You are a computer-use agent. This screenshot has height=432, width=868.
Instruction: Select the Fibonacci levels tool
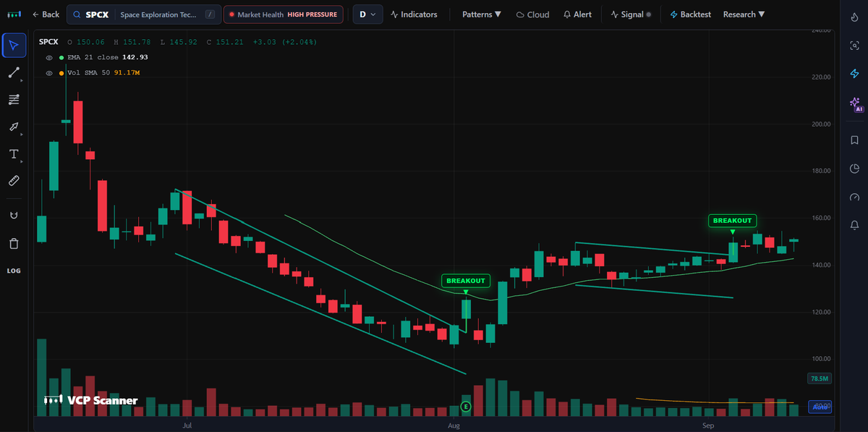14,99
